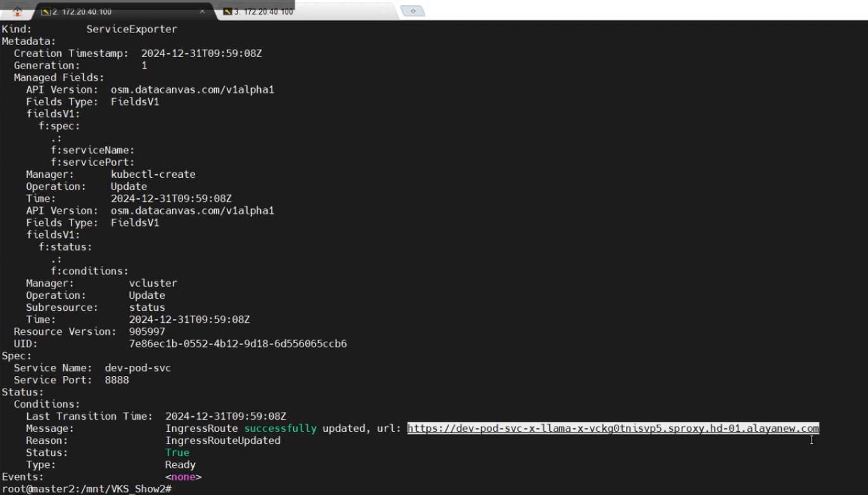Click the session icon on tab 2
This screenshot has width=868, height=495.
pyautogui.click(x=46, y=11)
